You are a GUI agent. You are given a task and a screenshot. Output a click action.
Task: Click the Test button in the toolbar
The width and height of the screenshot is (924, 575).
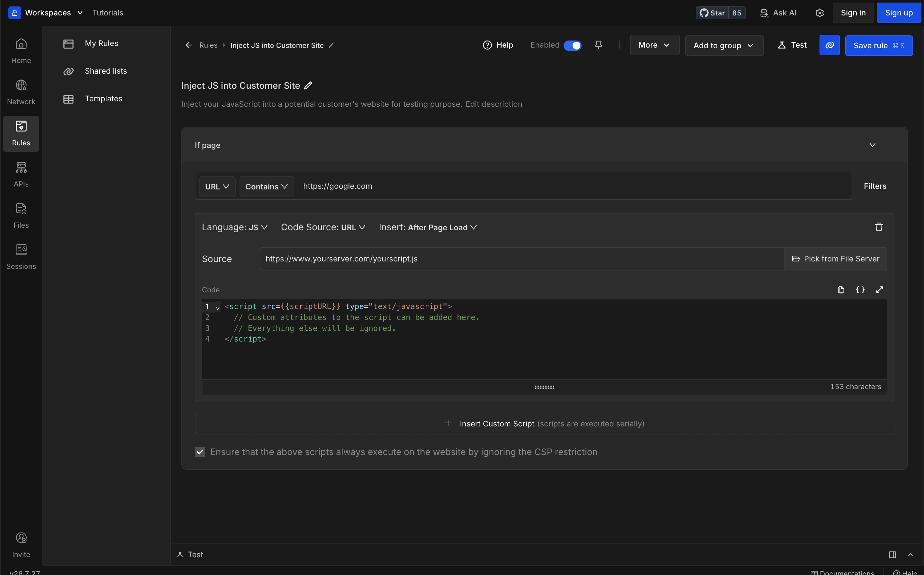(792, 45)
